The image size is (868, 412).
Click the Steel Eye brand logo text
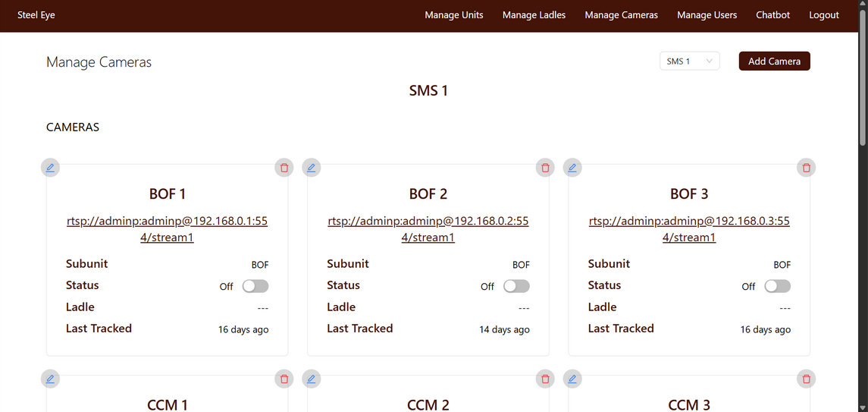point(36,15)
